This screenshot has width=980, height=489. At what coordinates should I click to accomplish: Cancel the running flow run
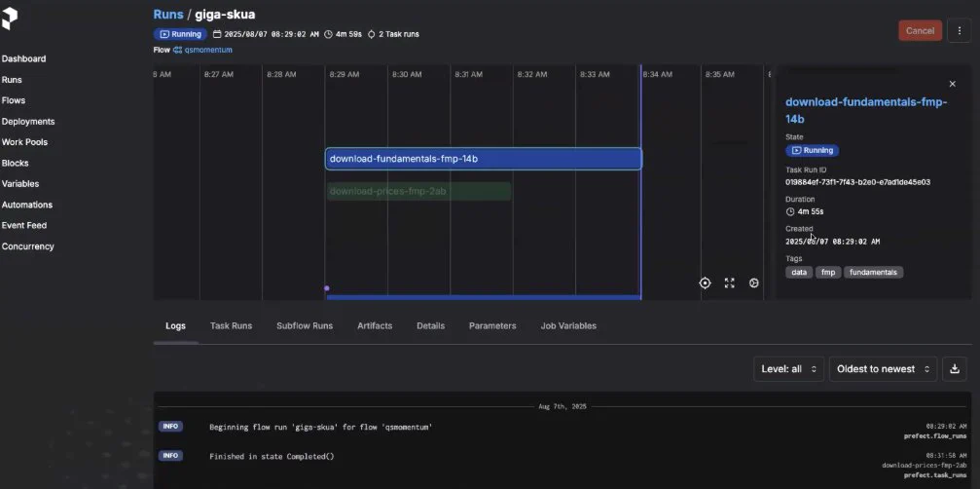pyautogui.click(x=920, y=30)
